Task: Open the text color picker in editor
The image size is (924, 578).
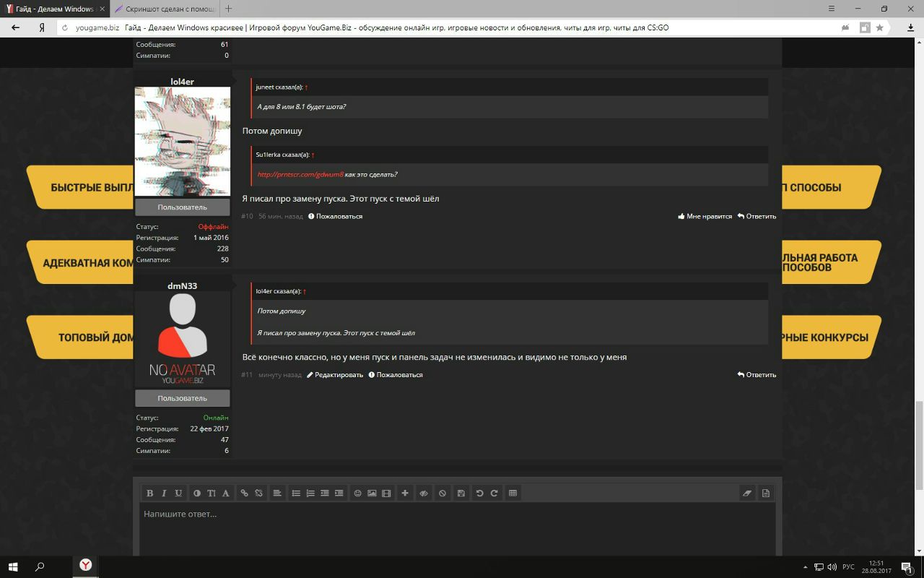Action: pyautogui.click(x=197, y=493)
